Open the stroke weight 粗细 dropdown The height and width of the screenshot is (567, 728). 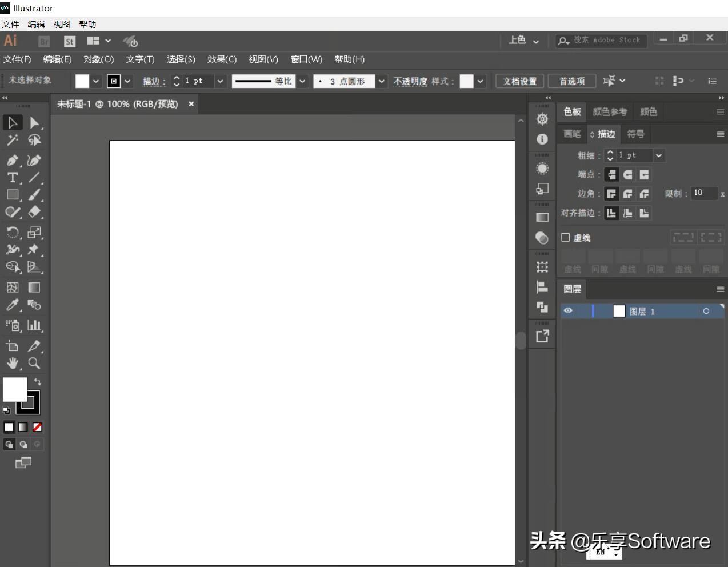pyautogui.click(x=658, y=155)
